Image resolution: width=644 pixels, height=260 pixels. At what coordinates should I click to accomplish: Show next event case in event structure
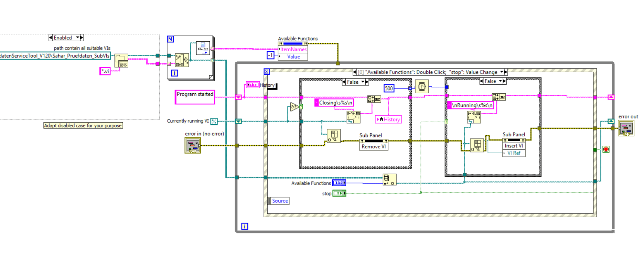506,72
